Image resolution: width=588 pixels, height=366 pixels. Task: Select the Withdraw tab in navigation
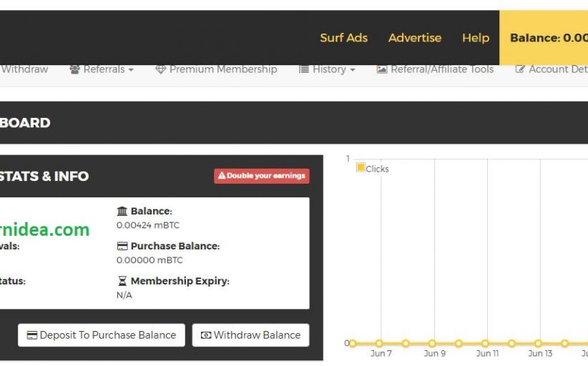tap(24, 69)
